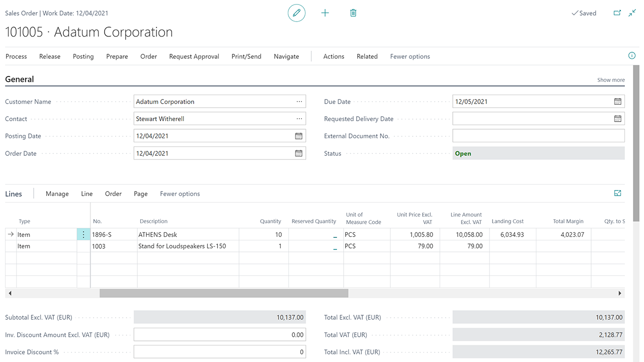Click Fewer options in the top action bar
Screen dimensions: 644x362
click(x=410, y=56)
